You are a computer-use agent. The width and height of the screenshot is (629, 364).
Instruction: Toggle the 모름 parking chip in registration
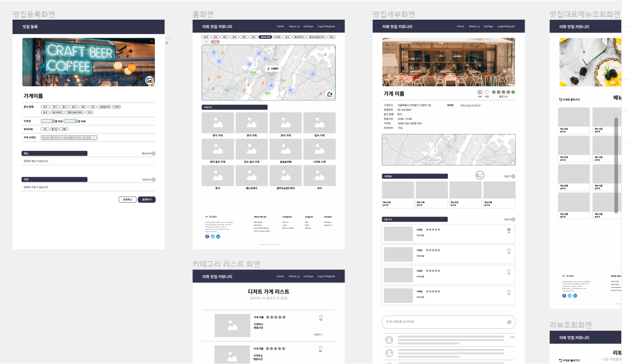[64, 129]
